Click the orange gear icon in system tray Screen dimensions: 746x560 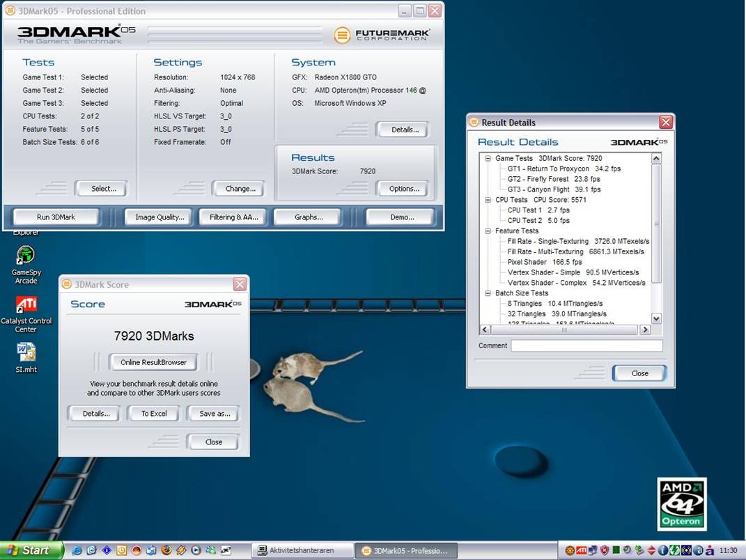click(570, 550)
